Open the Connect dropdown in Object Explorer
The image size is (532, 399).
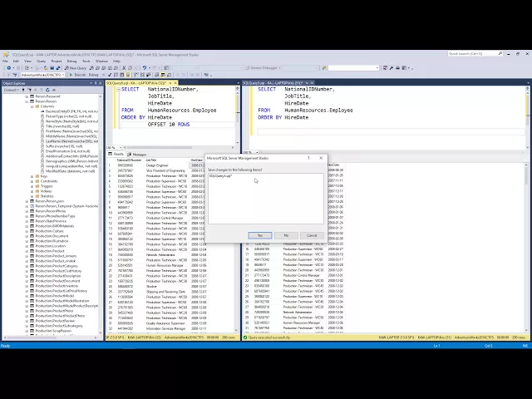click(x=11, y=90)
